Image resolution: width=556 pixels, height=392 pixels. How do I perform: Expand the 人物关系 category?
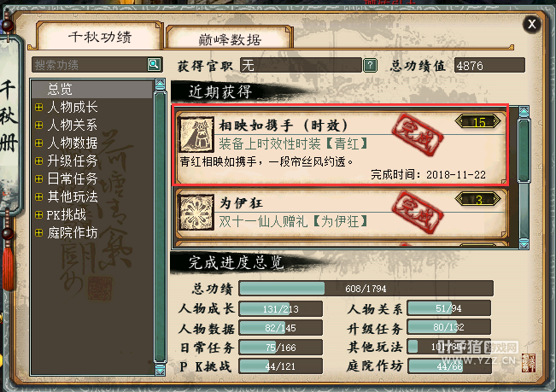click(39, 125)
